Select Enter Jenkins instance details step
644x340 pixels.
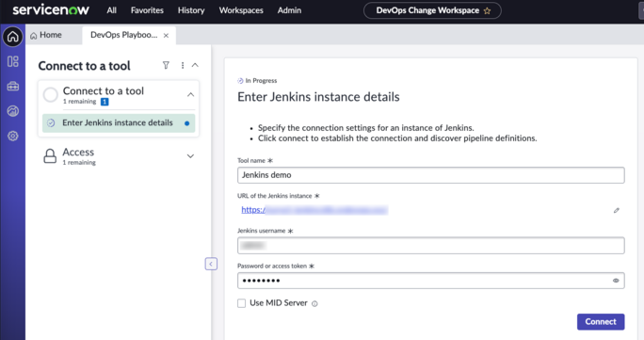coord(119,122)
